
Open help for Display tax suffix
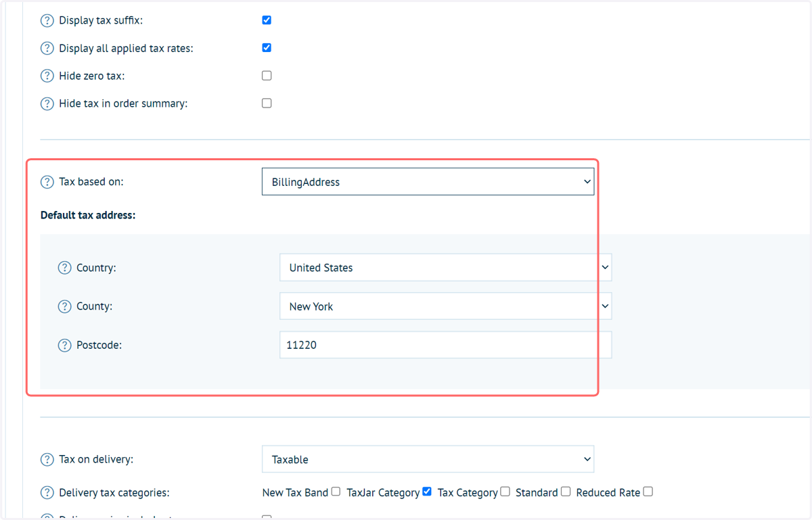[x=47, y=20]
